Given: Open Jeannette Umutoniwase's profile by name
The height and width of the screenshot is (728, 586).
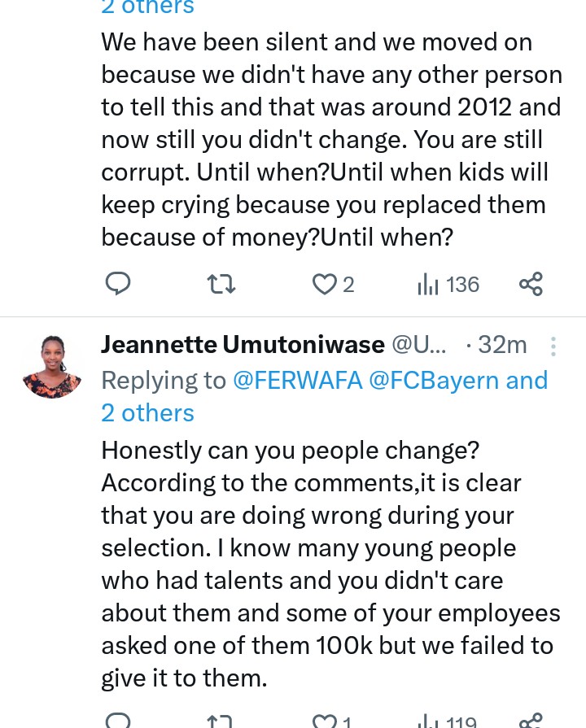Looking at the screenshot, I should click(243, 345).
